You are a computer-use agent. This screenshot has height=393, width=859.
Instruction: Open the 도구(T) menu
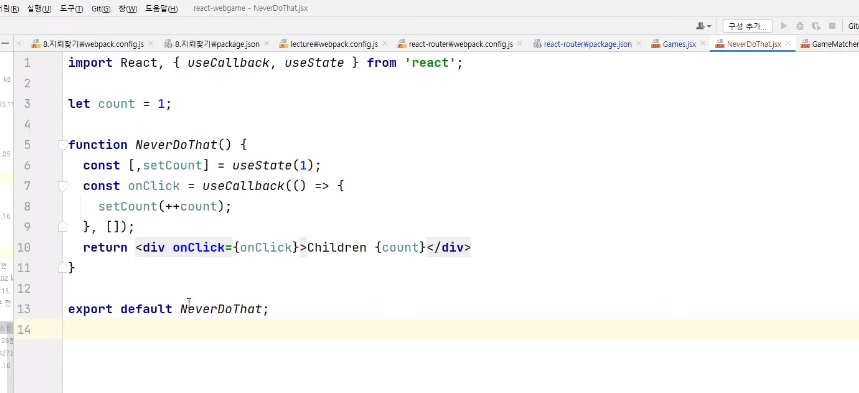click(71, 9)
